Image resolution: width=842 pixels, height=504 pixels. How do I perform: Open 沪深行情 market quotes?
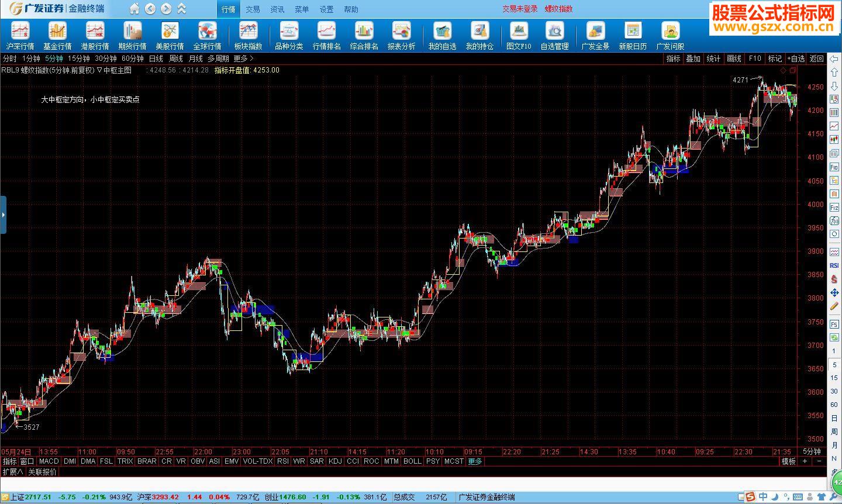[20, 36]
